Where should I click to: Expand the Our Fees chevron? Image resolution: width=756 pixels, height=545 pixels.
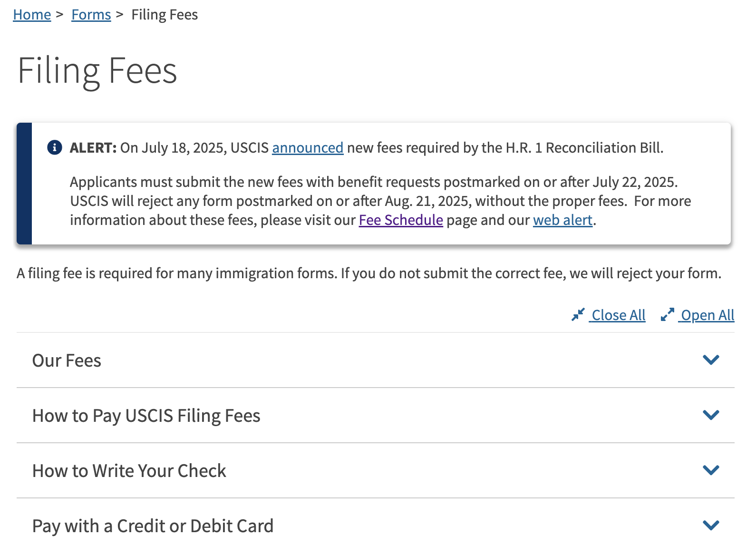tap(711, 360)
